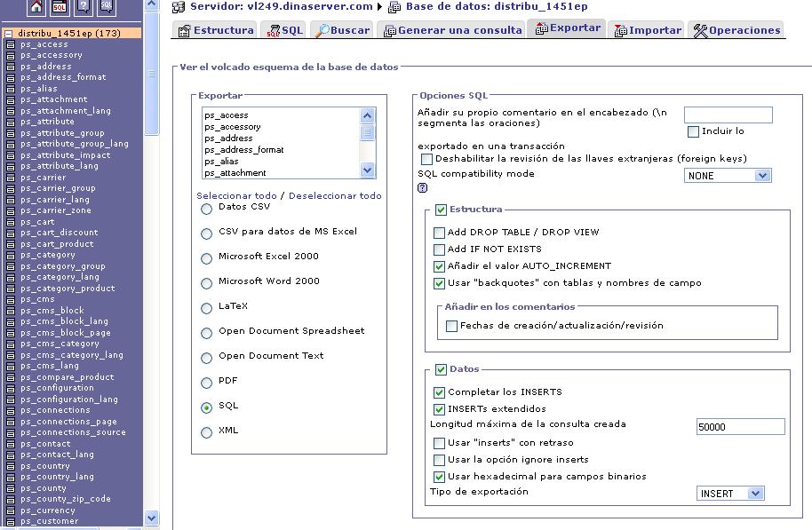Toggle the Datos section checkbox
The image size is (812, 530).
441,369
